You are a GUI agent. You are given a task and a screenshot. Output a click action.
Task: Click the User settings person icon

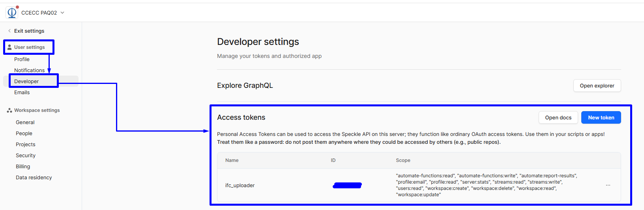click(x=9, y=47)
